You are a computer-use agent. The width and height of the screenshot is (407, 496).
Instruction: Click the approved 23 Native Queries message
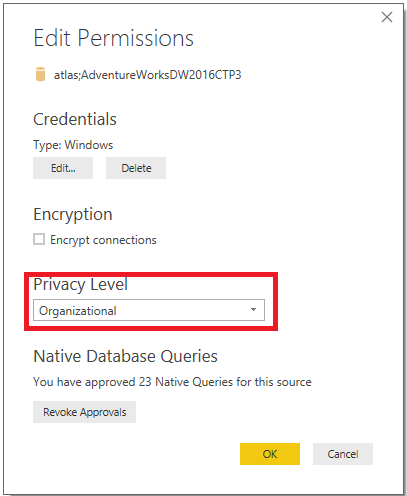172,382
